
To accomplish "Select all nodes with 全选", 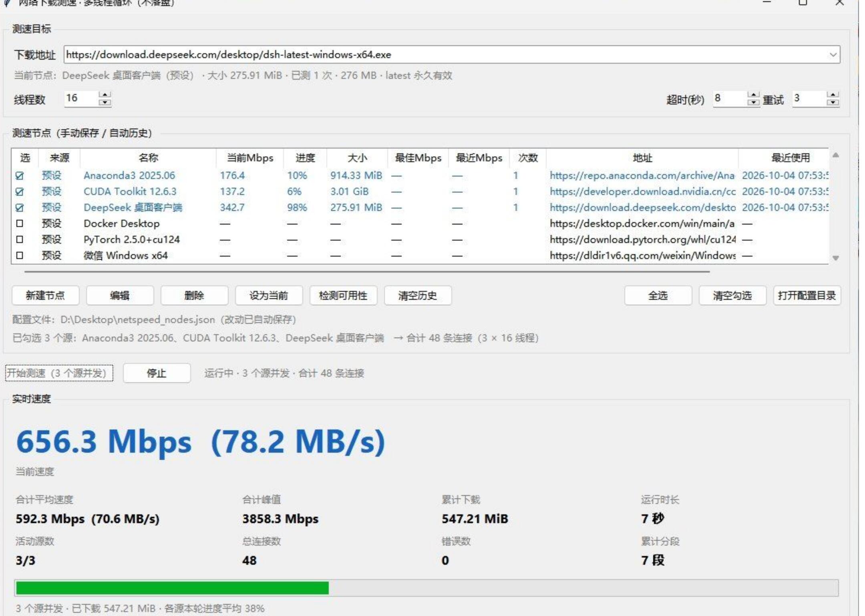I will 658,296.
